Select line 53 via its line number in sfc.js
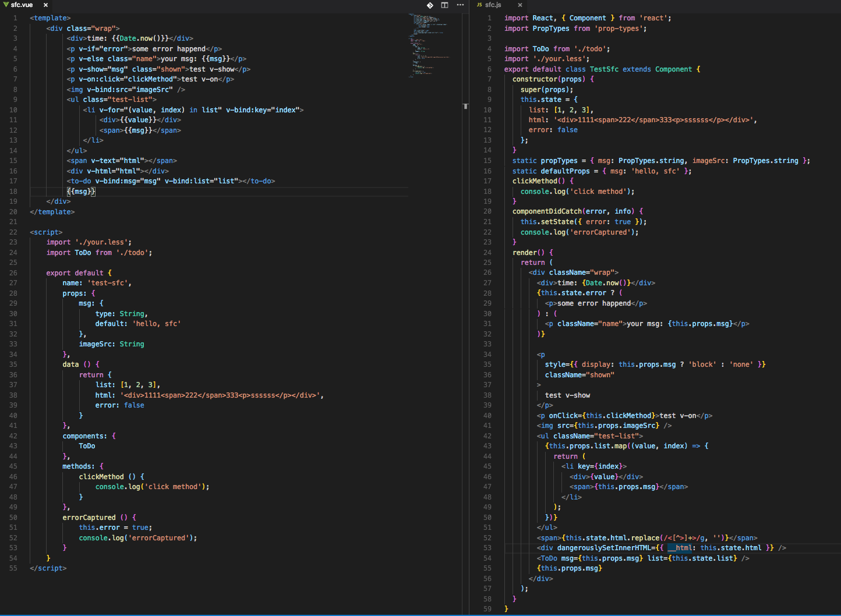The height and width of the screenshot is (616, 841). click(487, 548)
